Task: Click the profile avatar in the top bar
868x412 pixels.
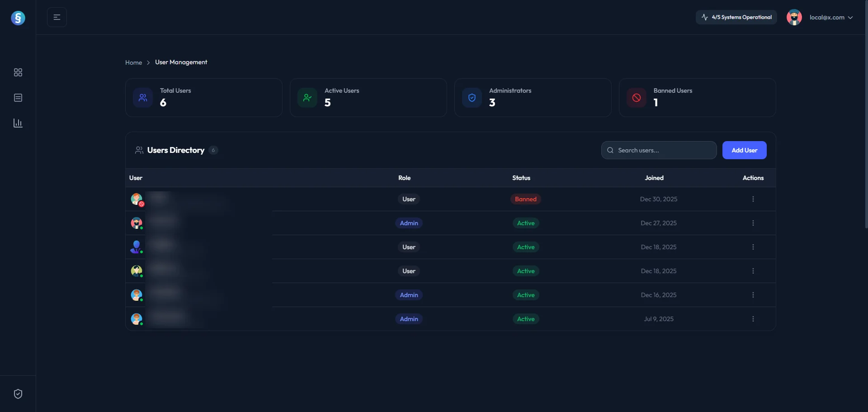Action: pos(794,17)
